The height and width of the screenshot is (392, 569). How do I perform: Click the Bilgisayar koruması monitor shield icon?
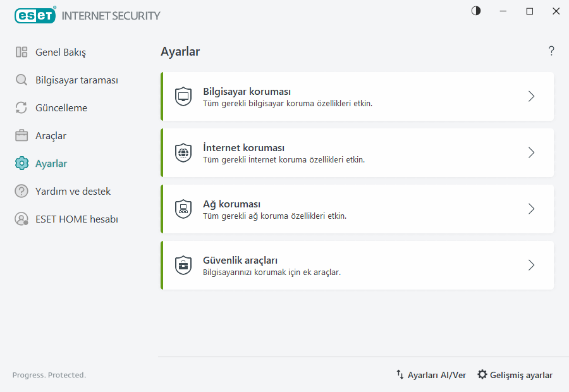click(x=183, y=96)
